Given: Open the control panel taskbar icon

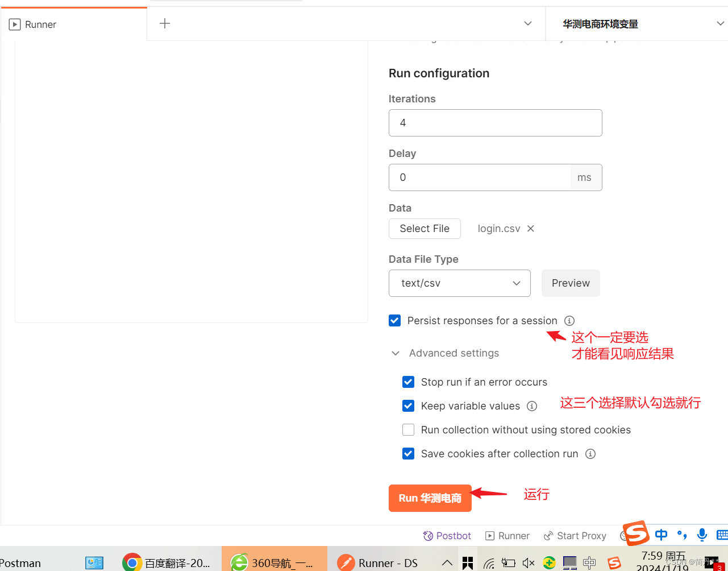Looking at the screenshot, I should click(94, 563).
